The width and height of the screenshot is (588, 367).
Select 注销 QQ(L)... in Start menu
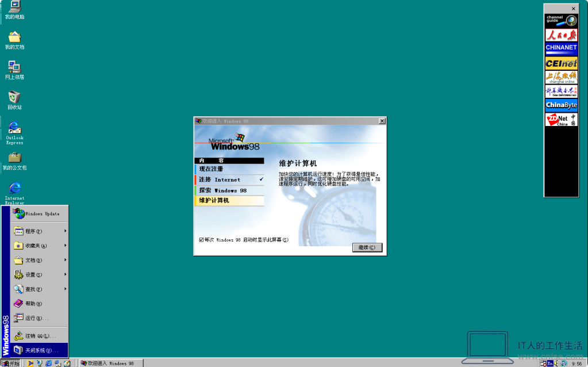click(x=40, y=336)
